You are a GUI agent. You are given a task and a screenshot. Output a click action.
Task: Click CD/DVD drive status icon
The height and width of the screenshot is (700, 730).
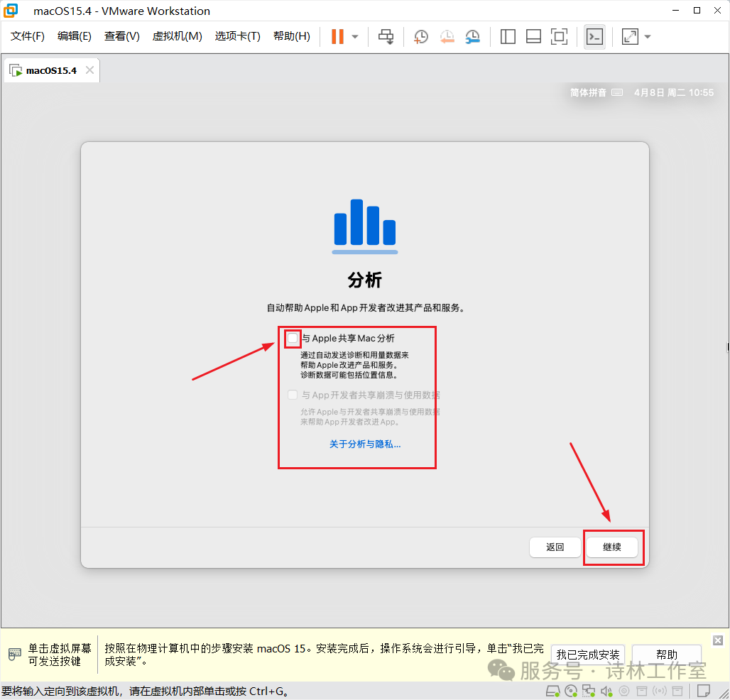pos(571,691)
